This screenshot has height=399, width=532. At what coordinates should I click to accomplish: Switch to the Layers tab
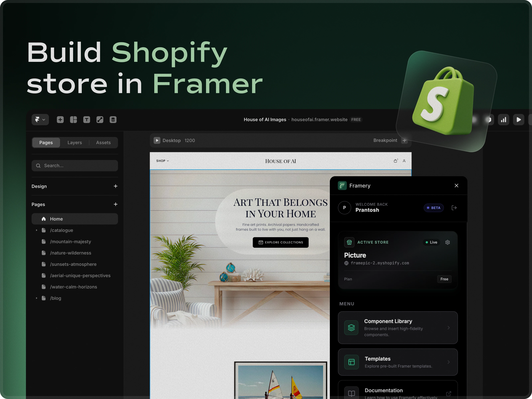74,142
